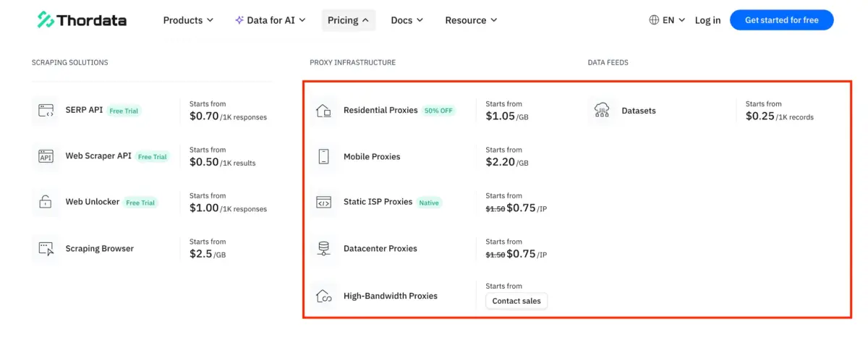Click the Datacenter Proxies database icon
The height and width of the screenshot is (340, 868).
323,248
